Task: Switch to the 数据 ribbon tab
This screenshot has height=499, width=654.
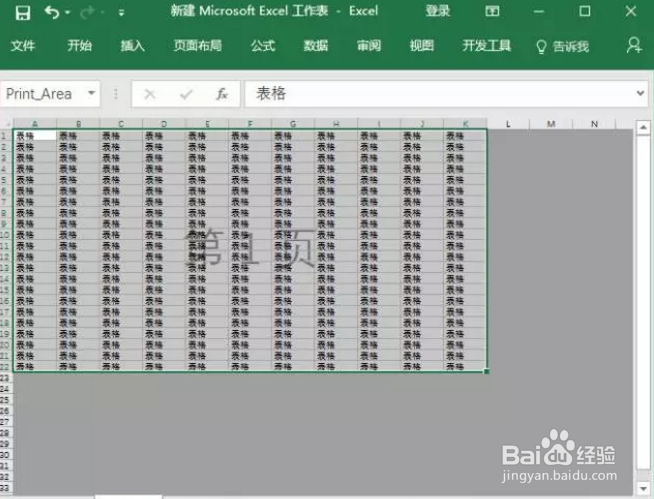Action: (x=316, y=45)
